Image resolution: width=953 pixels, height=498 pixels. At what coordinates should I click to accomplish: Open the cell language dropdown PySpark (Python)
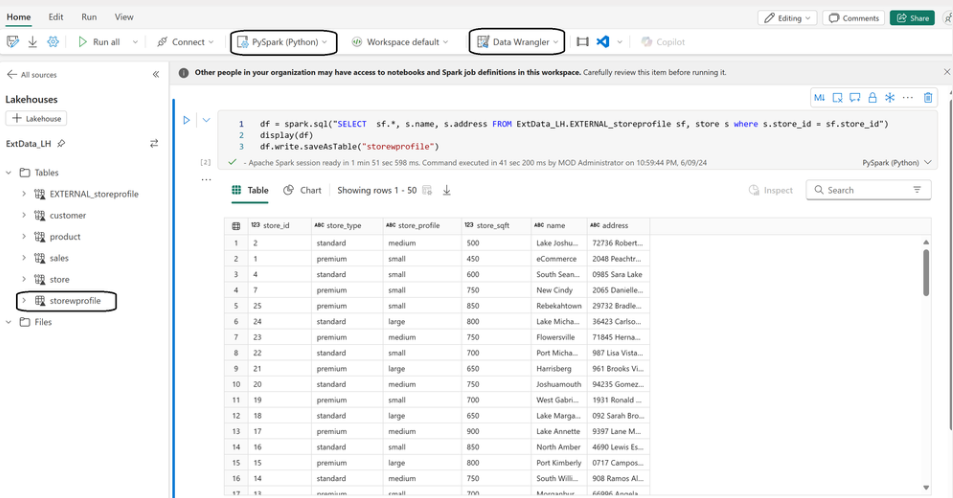pyautogui.click(x=896, y=162)
